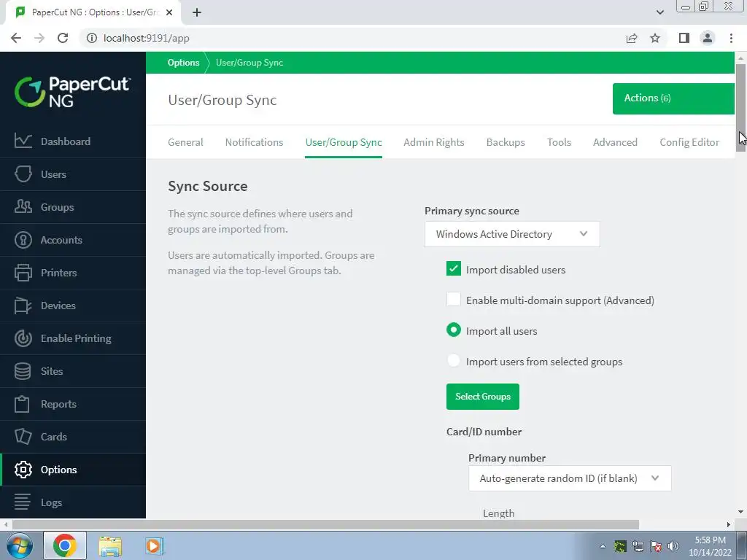Open Chrome three-dot menu
Viewport: 747px width, 560px height.
pos(731,38)
